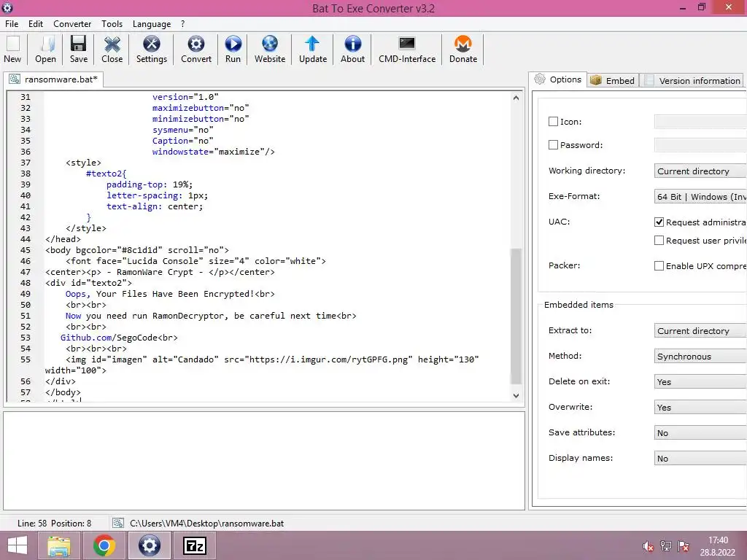Open Google Chrome from the taskbar
747x560 pixels.
point(104,545)
